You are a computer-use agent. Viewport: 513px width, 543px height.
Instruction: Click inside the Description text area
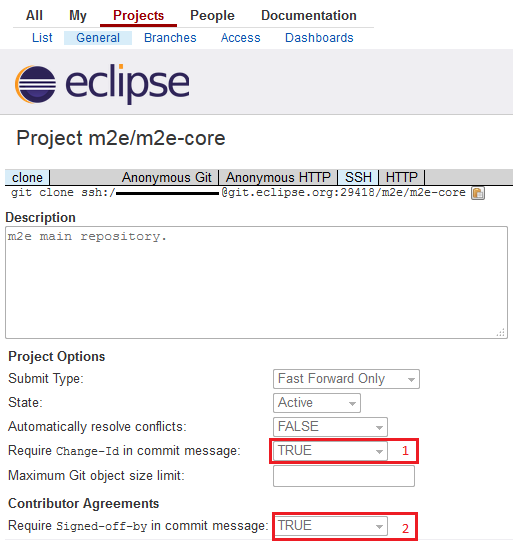click(x=256, y=282)
